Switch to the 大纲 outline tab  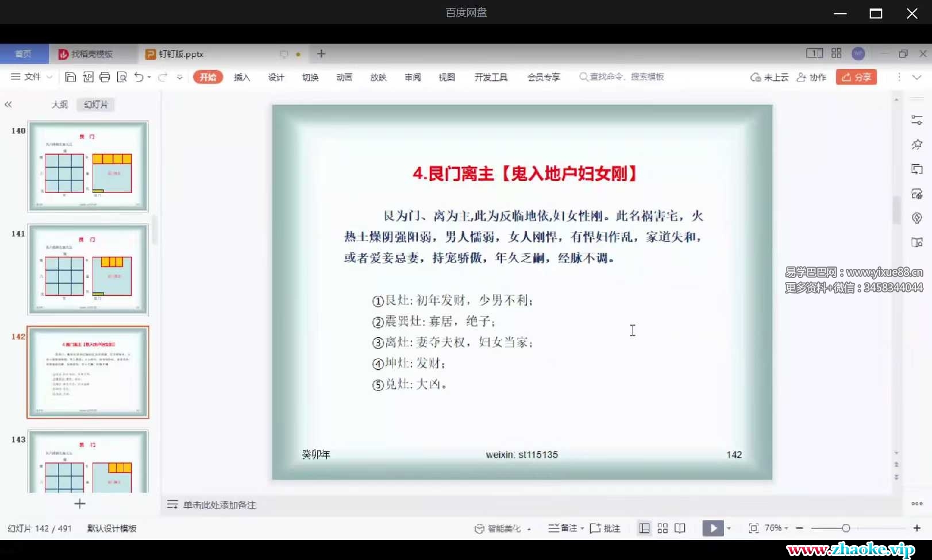tap(60, 105)
